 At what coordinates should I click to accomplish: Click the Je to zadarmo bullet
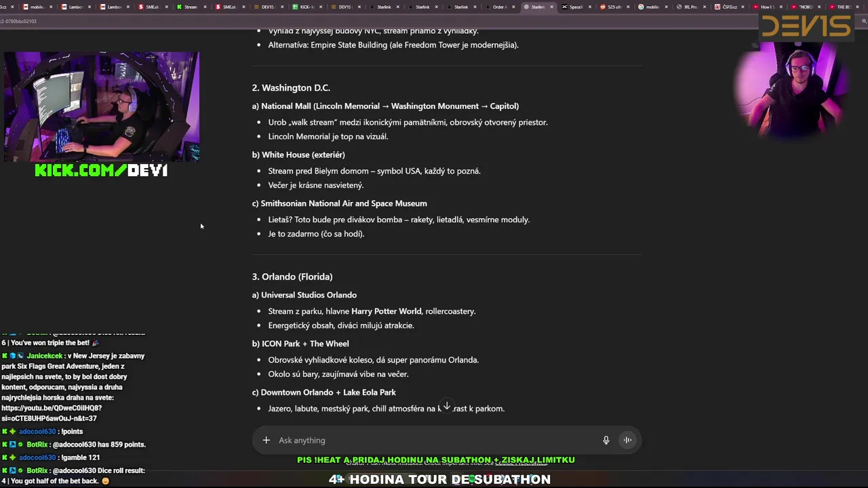[316, 234]
